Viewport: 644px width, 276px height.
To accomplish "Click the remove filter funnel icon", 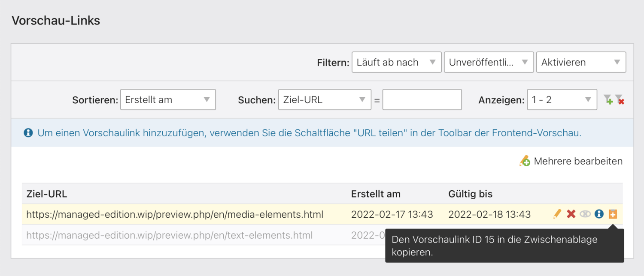I will click(x=619, y=100).
